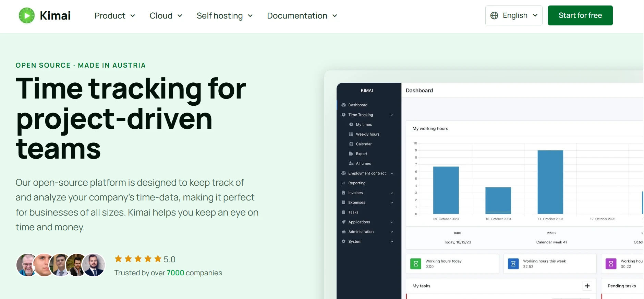Viewport: 644px width, 299px height.
Task: Click the Today, 10/12/23 label
Action: point(458,242)
